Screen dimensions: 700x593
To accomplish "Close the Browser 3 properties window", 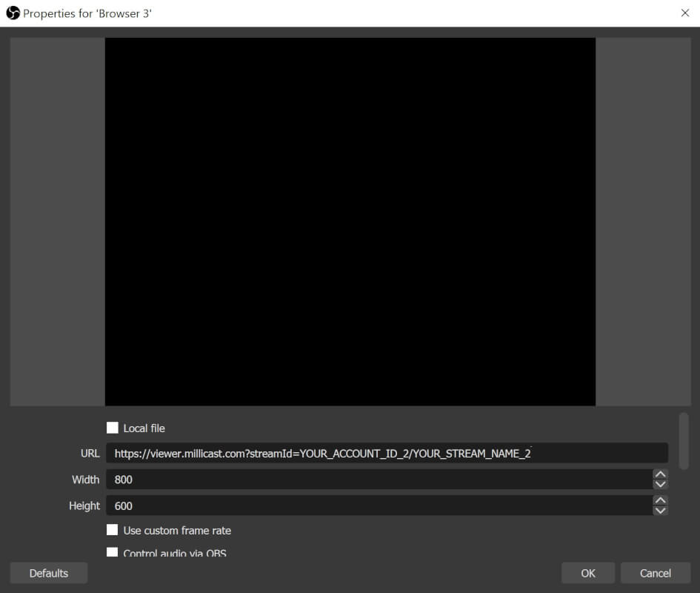I will [686, 13].
